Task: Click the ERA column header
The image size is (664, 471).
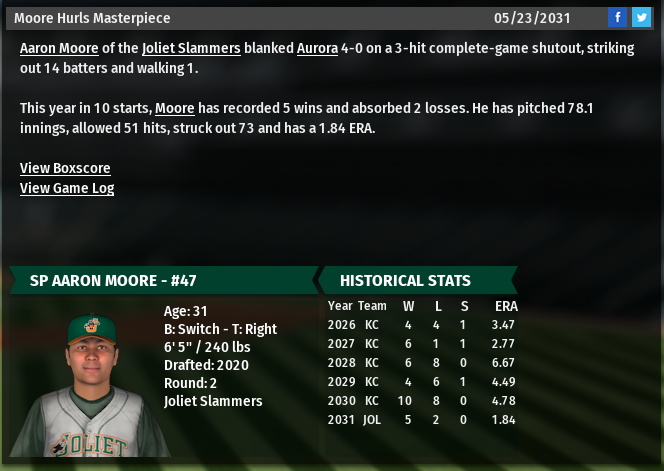Action: 506,306
